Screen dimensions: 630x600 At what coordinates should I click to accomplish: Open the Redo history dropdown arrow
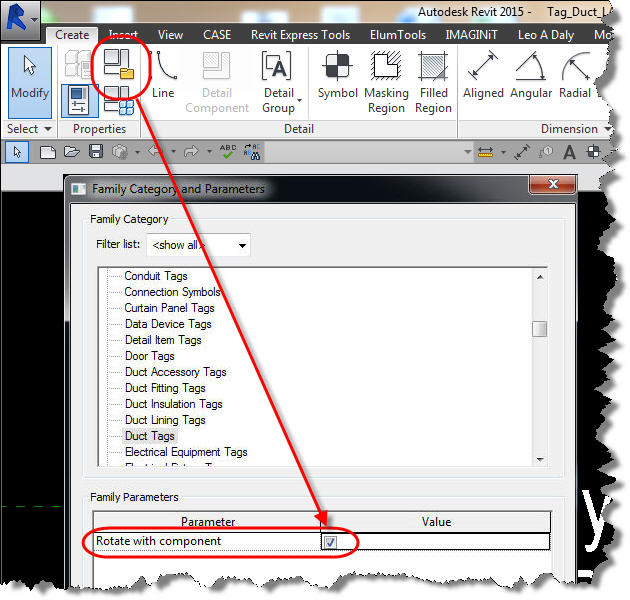[x=209, y=152]
